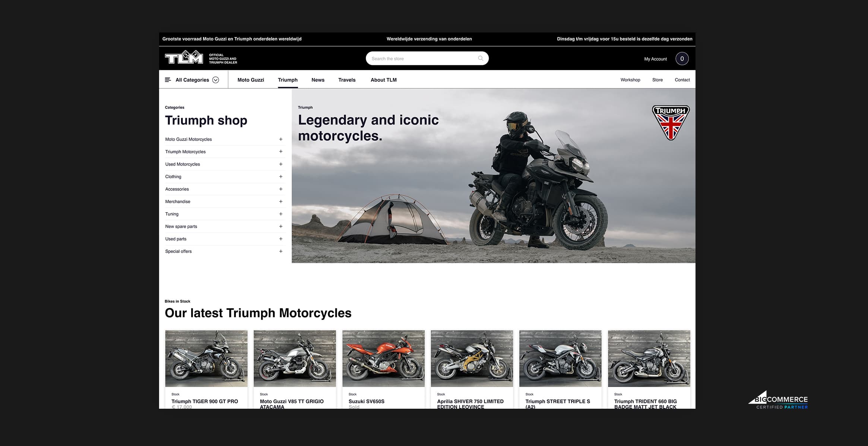Screen dimensions: 868x446
Task: Expand the Triumph Motorcycles category
Action: tap(281, 151)
